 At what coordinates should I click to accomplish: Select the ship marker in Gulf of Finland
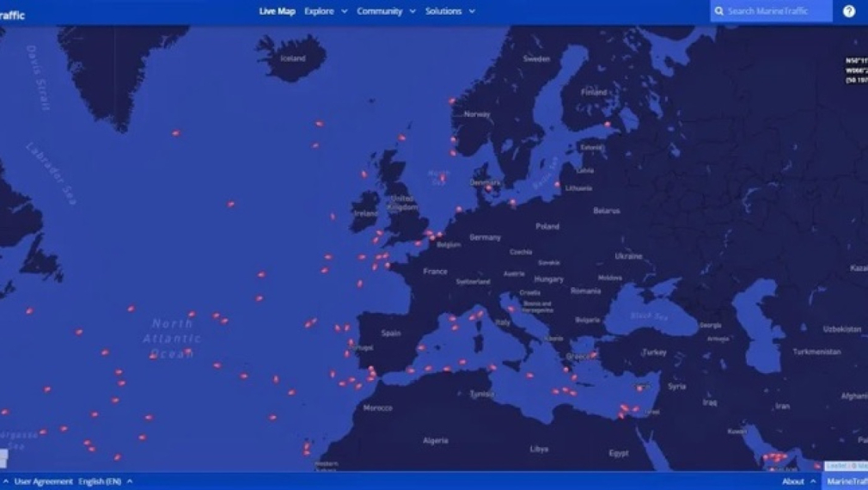point(608,125)
